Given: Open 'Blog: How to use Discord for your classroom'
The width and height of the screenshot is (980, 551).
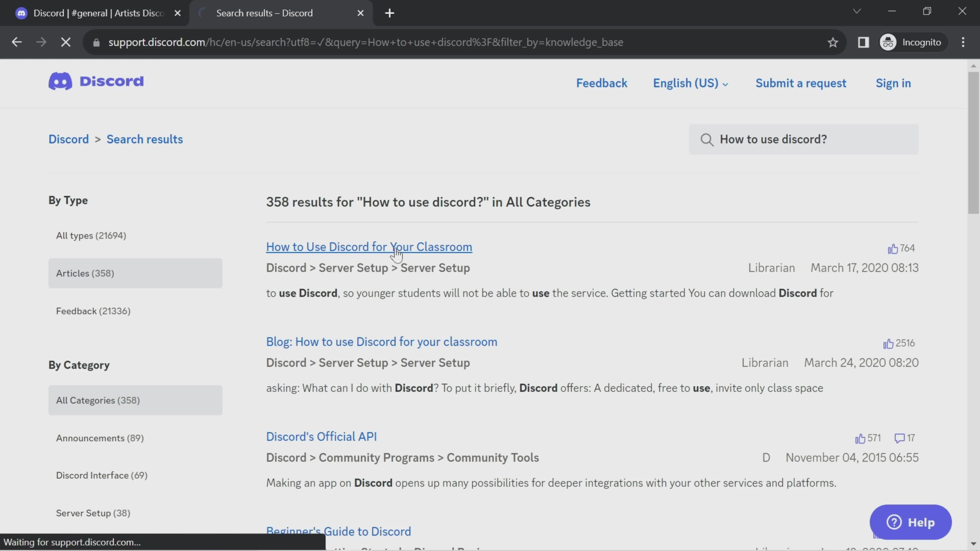Looking at the screenshot, I should point(382,342).
